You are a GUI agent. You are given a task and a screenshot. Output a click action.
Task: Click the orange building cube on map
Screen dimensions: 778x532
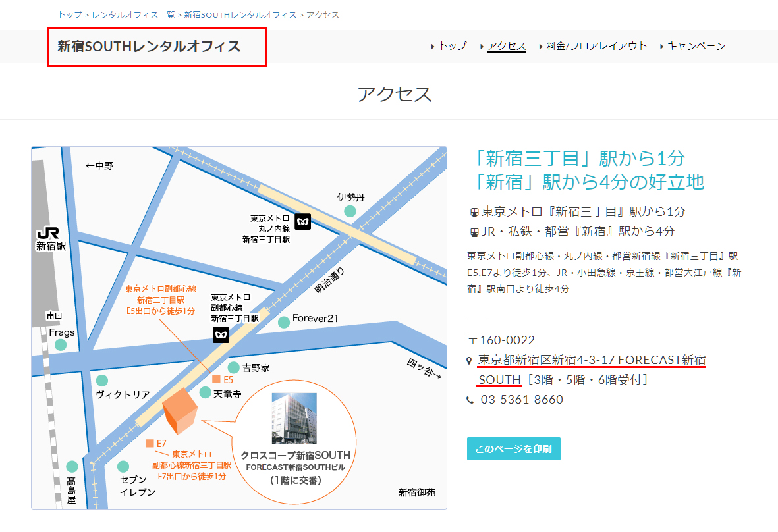[180, 409]
